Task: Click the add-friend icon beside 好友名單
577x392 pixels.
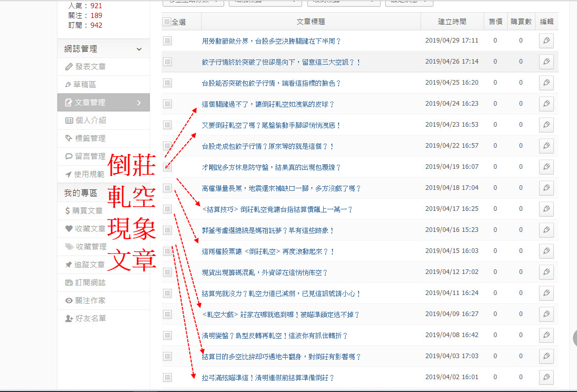Action: (69, 319)
